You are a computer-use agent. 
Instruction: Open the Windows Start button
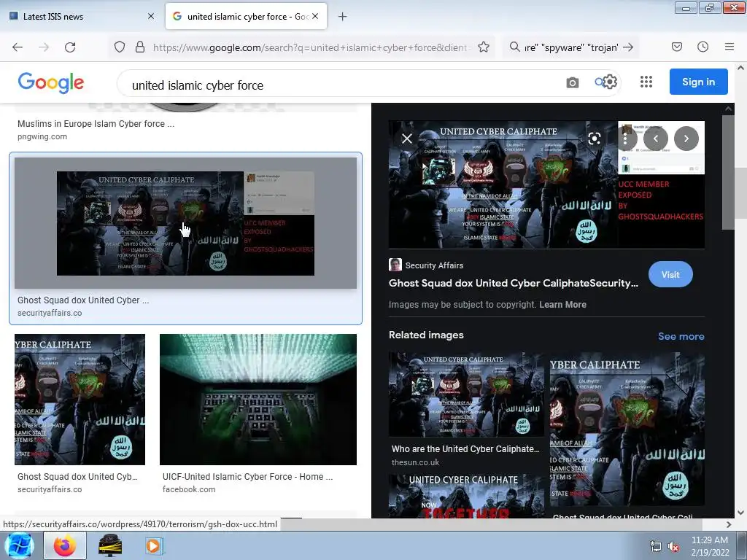(x=18, y=545)
